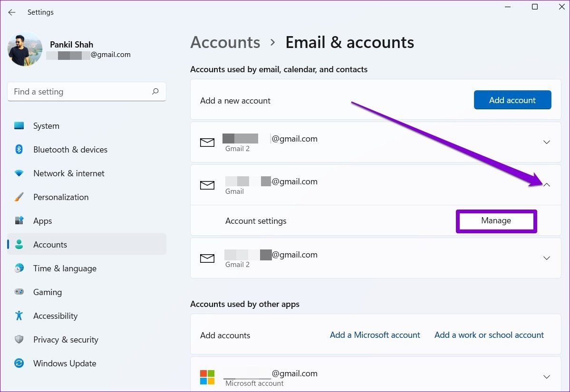Click the Personalization paintbrush icon
This screenshot has height=392, width=570.
pyautogui.click(x=19, y=197)
